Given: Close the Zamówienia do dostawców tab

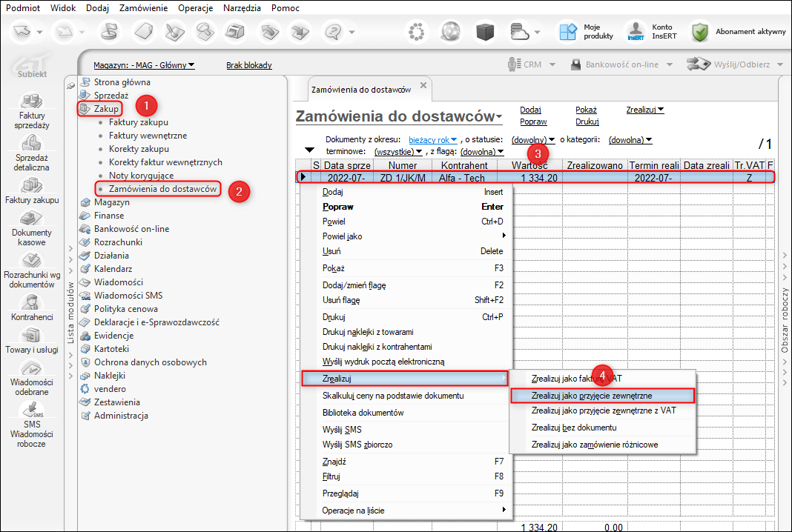Looking at the screenshot, I should [x=423, y=85].
